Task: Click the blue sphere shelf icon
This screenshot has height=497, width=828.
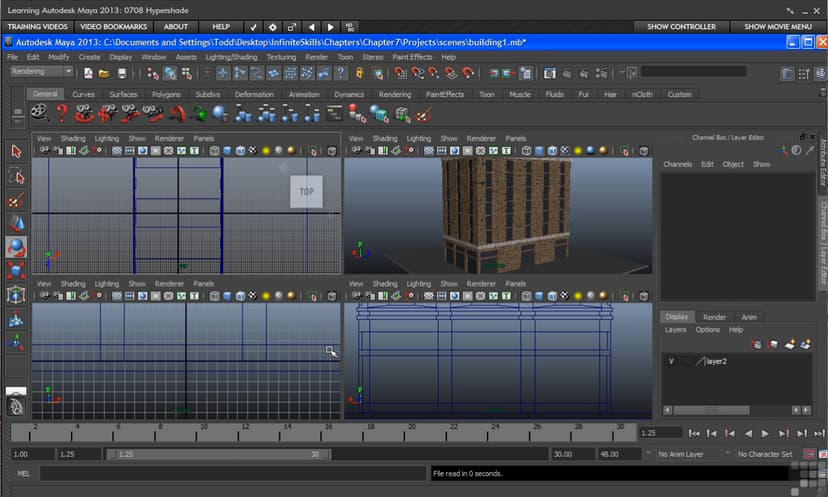Action: point(220,113)
